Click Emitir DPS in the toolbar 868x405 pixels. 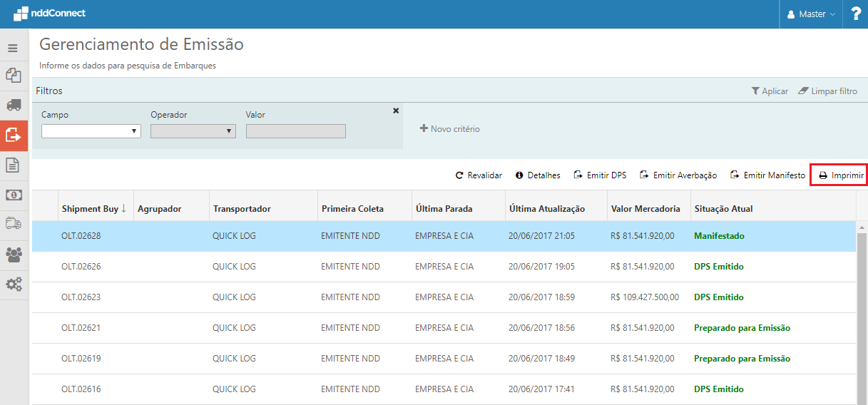[x=600, y=175]
